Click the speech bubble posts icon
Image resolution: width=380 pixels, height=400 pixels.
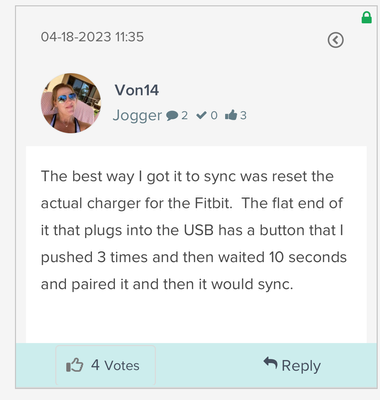[x=172, y=116]
